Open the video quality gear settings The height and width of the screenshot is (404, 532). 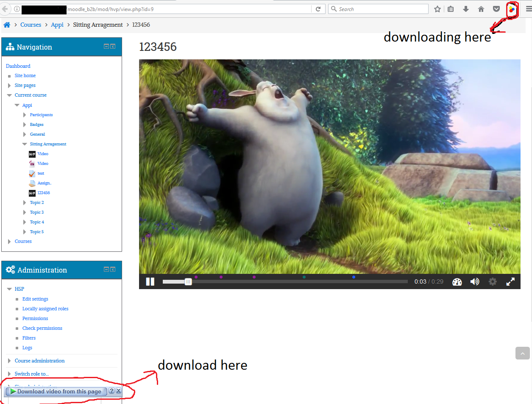point(493,281)
